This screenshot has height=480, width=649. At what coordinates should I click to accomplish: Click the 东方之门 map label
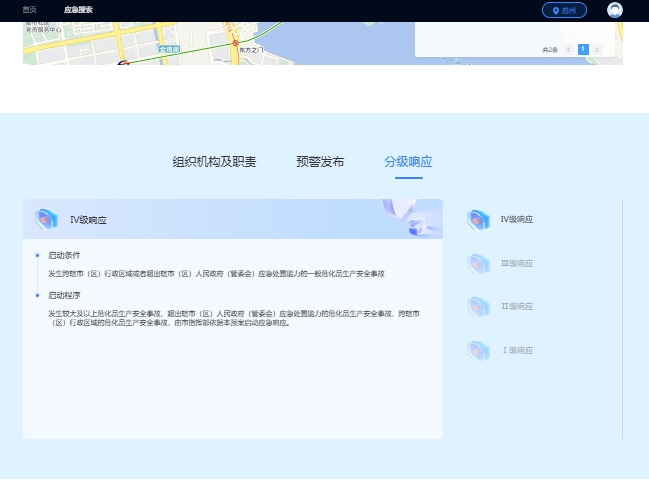click(x=251, y=50)
